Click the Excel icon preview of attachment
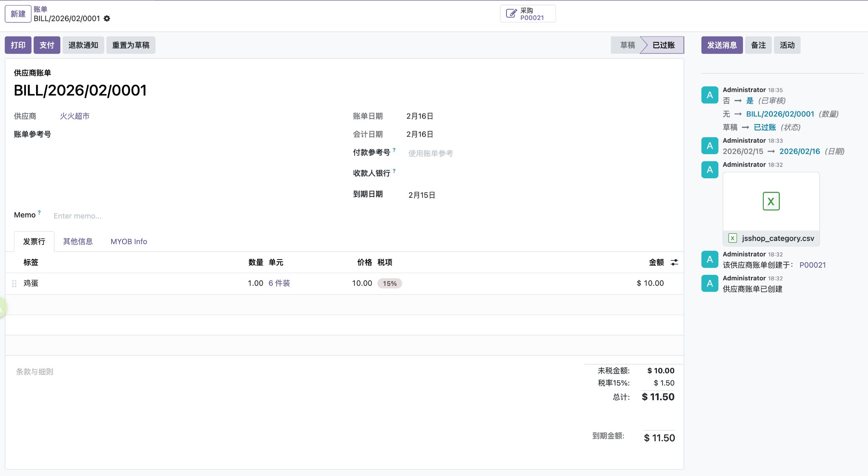Viewport: 868px width, 476px height. pos(771,201)
